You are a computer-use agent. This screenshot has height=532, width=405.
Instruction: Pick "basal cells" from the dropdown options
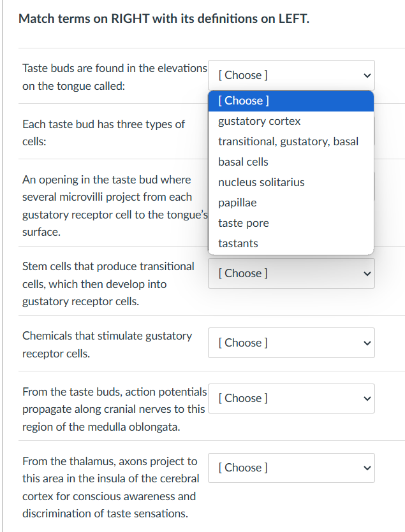(244, 162)
